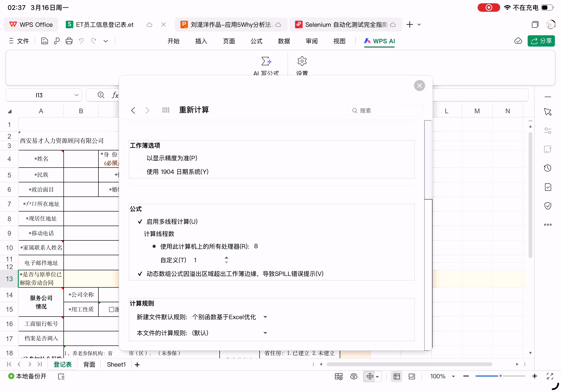561x392 pixels.
Task: Open the grid view of all settings
Action: [166, 110]
